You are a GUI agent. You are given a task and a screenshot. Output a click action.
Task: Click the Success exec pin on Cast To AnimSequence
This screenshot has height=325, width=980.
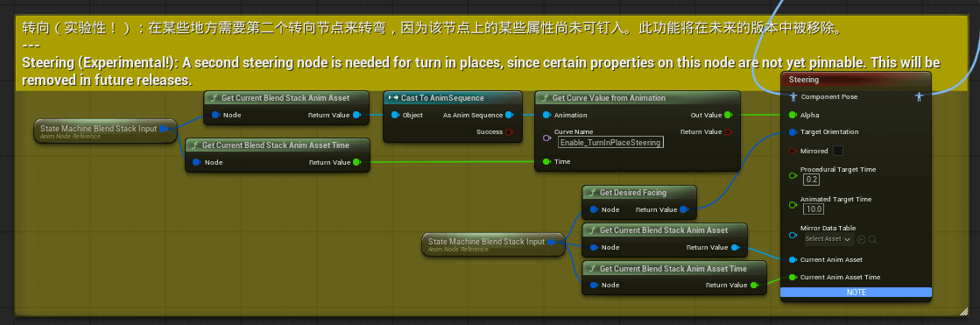509,132
